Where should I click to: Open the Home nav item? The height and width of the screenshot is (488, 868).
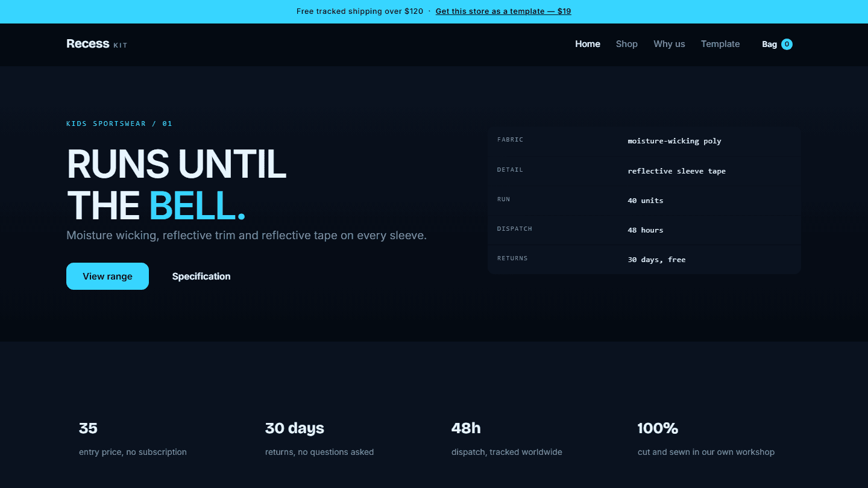[x=588, y=44]
